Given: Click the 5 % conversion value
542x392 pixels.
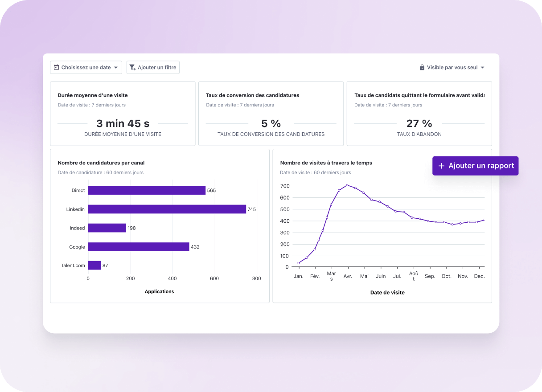Looking at the screenshot, I should (x=271, y=123).
